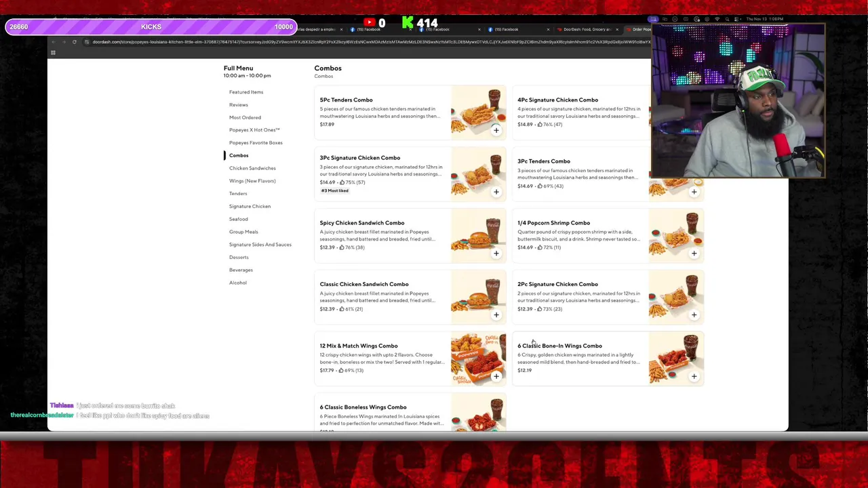Image resolution: width=868 pixels, height=488 pixels.
Task: Click '10:00 am - 10:00 pm' menu hours
Action: (247, 76)
